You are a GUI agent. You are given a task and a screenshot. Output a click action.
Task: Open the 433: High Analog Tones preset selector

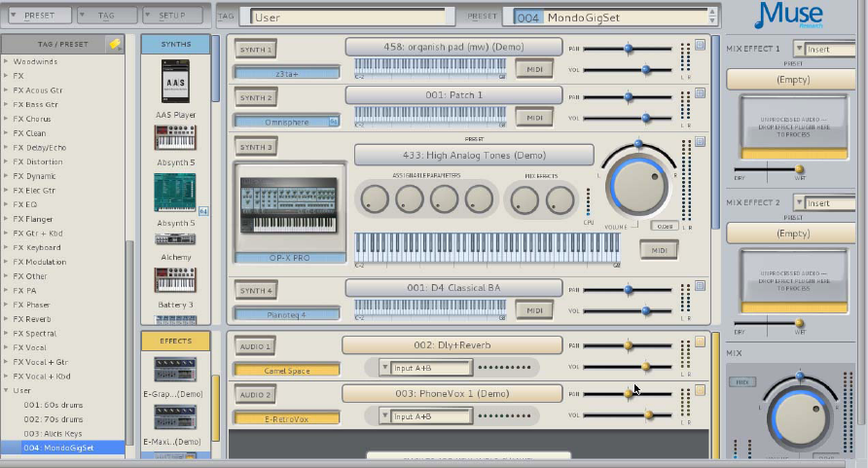coord(475,156)
